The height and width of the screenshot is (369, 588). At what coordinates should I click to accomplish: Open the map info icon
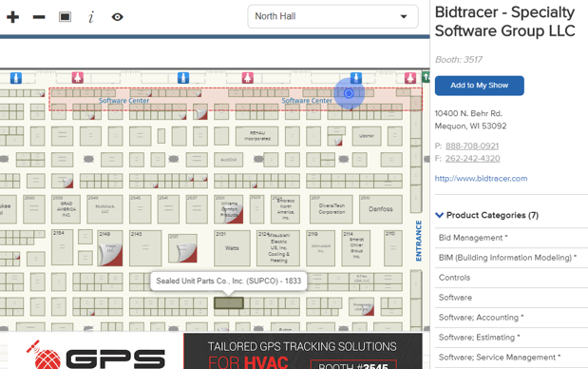91,17
